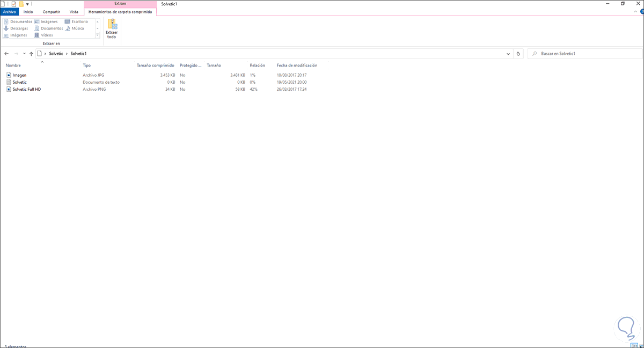Viewport: 644px width, 348px height.
Task: Choose Música in the extraction list
Action: click(76, 28)
